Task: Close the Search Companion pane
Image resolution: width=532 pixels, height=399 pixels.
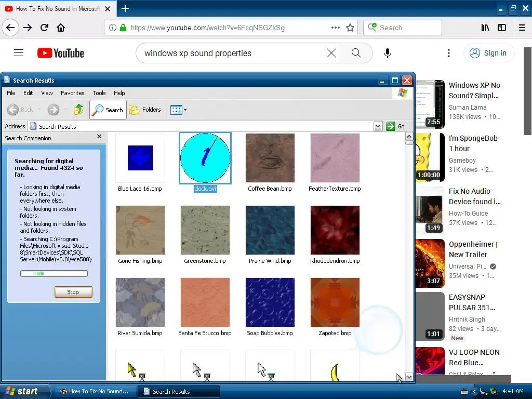Action: click(99, 137)
